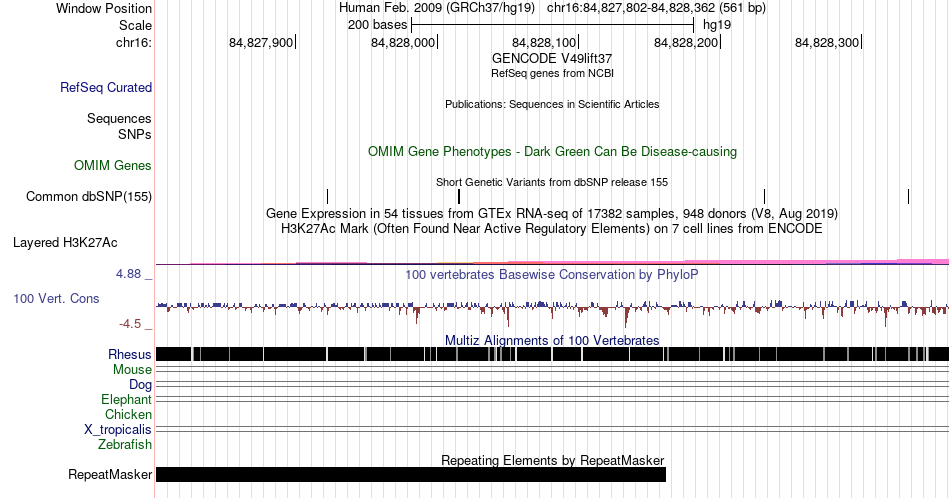This screenshot has width=950, height=498.
Task: Click the 84,828,300 ruler position
Action: coord(827,42)
